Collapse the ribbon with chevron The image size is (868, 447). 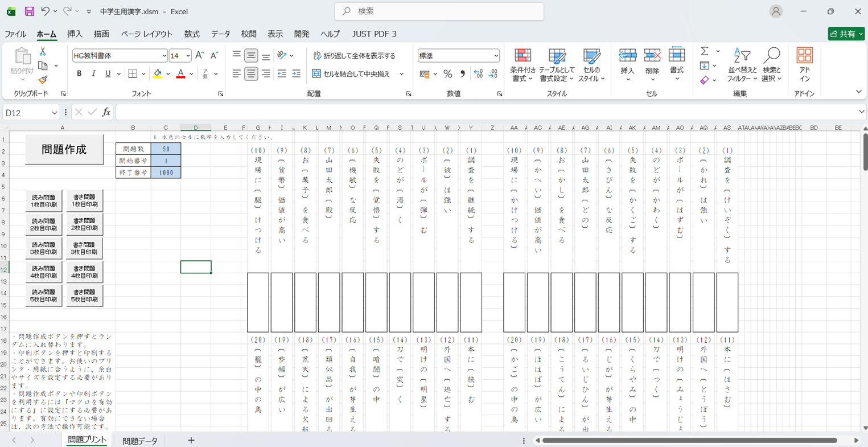[x=859, y=92]
